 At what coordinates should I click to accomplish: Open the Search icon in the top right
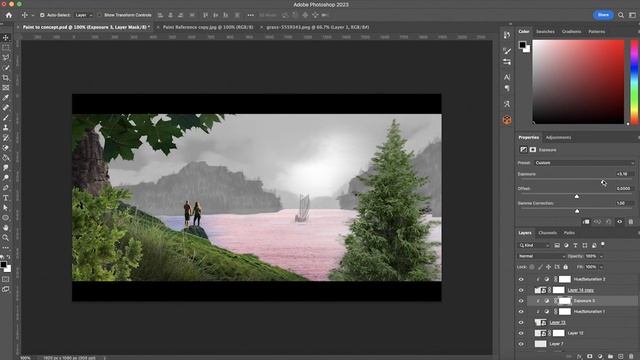pos(621,15)
